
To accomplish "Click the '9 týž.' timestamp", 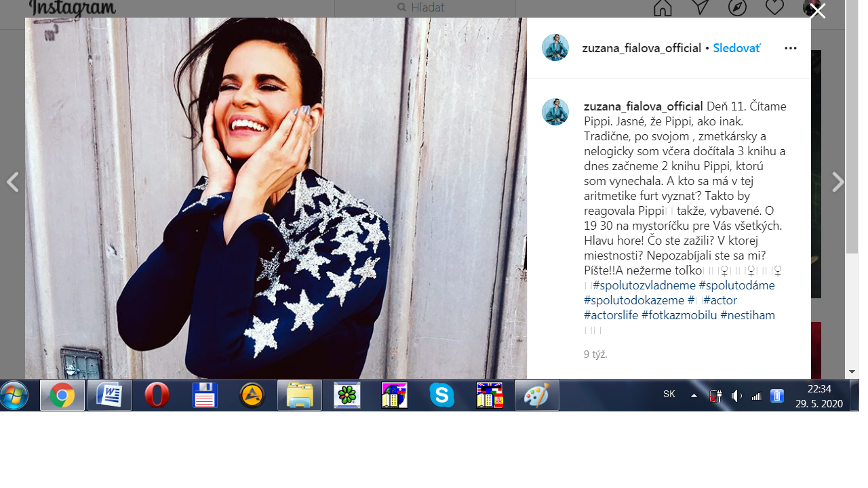I will click(x=595, y=354).
